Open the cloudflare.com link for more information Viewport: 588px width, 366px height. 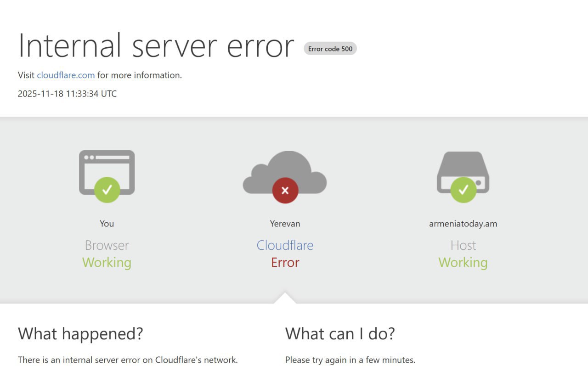(x=66, y=75)
